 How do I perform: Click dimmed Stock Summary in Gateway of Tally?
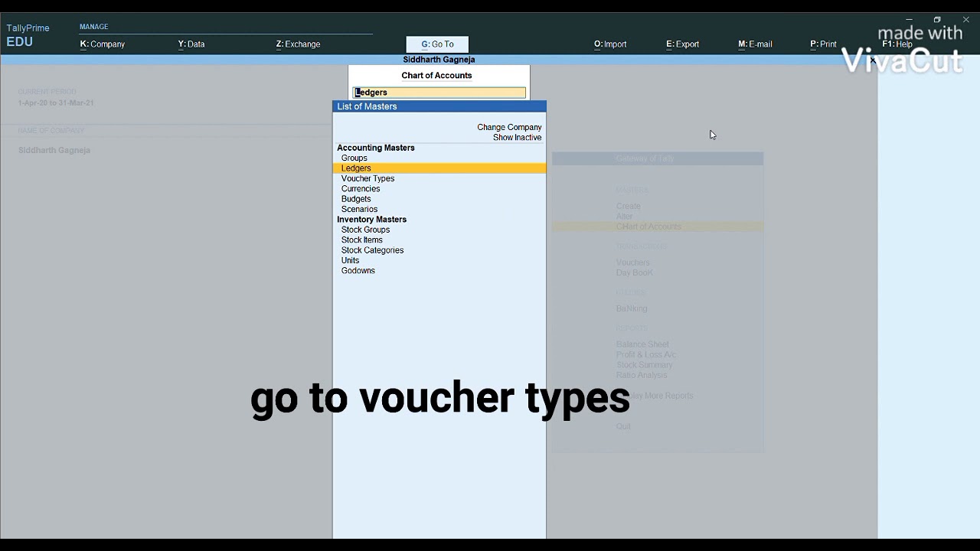tap(645, 365)
